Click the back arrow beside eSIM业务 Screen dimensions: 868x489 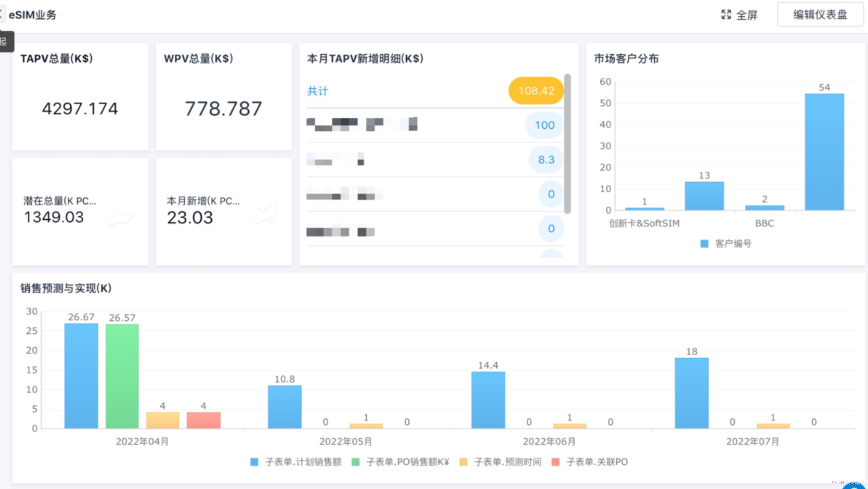pos(2,14)
